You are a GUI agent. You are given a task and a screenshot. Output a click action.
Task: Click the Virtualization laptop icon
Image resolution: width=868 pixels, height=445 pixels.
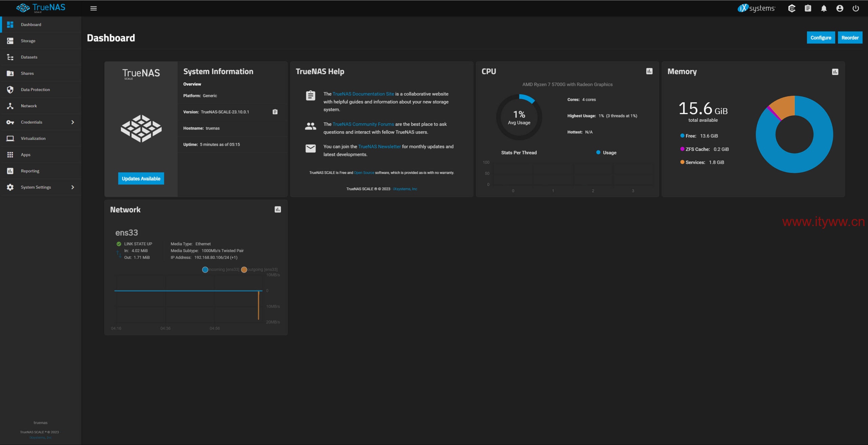tap(10, 138)
